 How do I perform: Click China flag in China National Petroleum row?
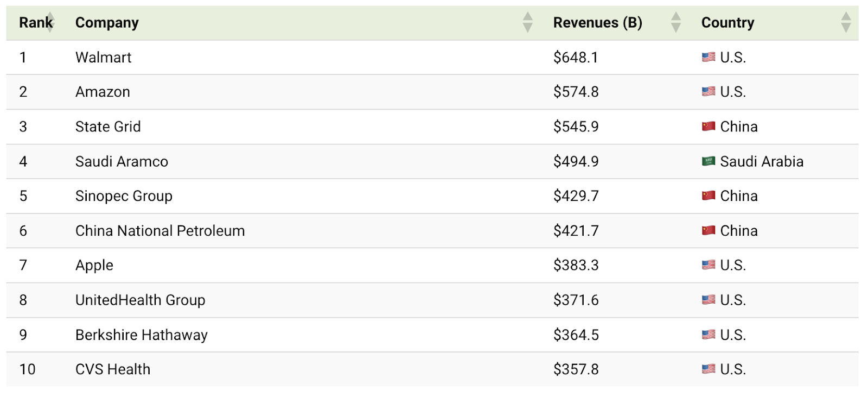709,230
